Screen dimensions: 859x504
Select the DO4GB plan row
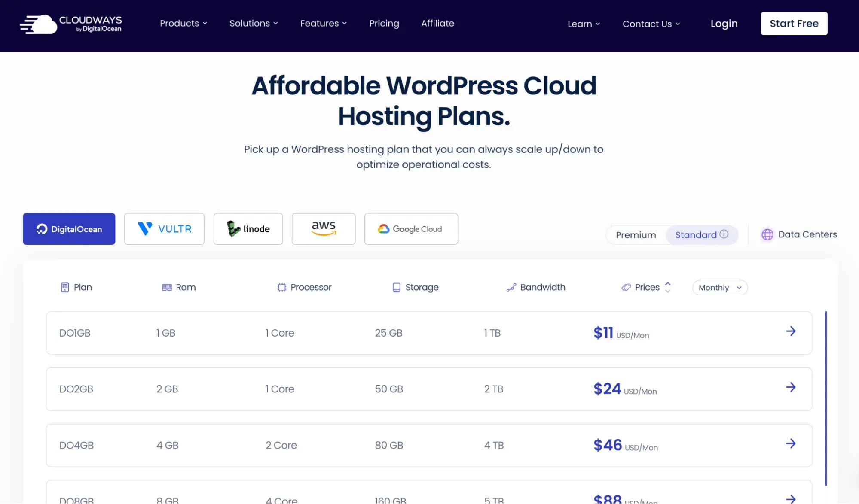point(429,445)
